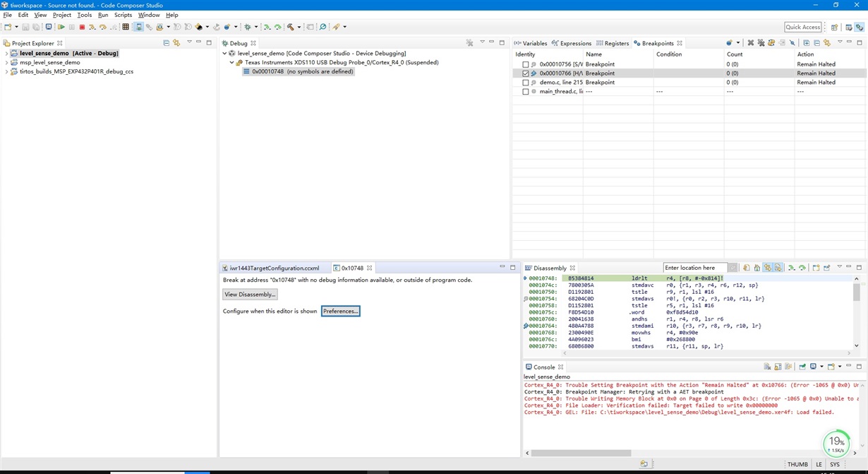Click the green Resume debug button
Viewport: 868px width, 474px height.
(61, 27)
